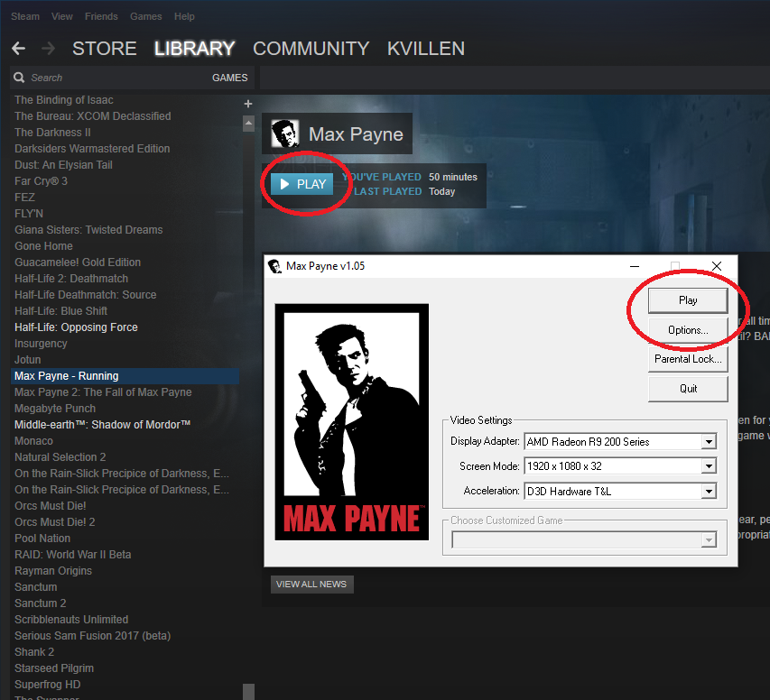The image size is (770, 700).
Task: Open the Friends menu
Action: (x=101, y=16)
